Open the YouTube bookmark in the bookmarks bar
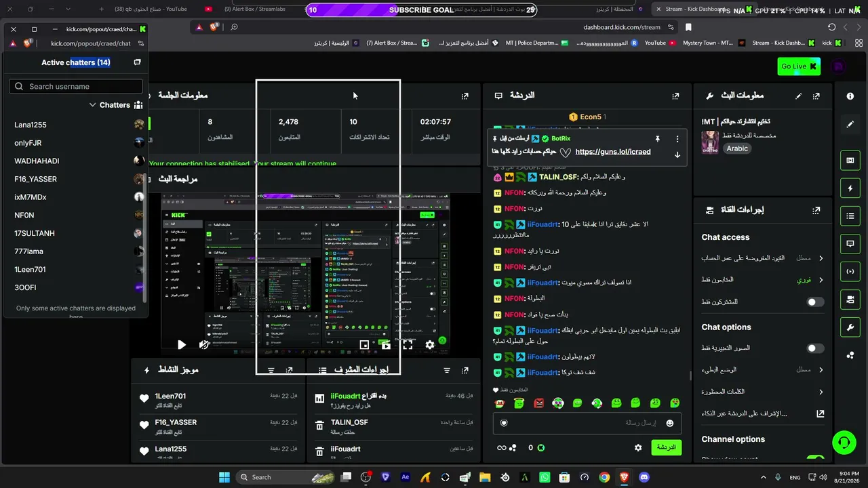This screenshot has height=488, width=868. point(660,43)
